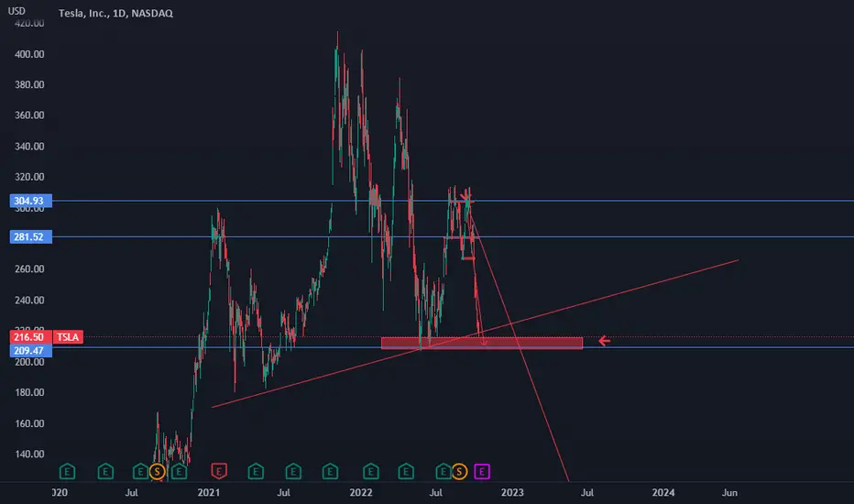Click green earnings marker just after 2022 label

coord(371,471)
